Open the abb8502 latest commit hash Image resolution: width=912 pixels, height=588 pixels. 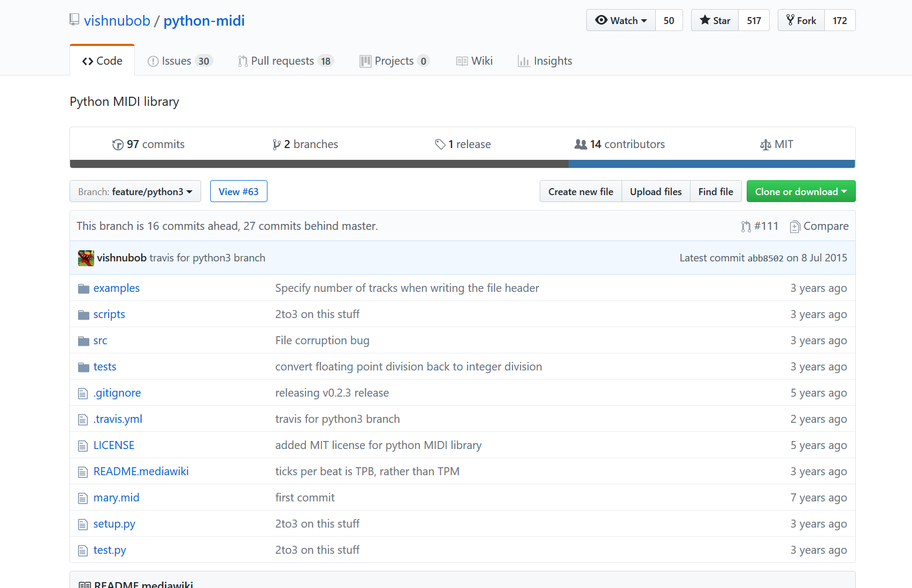765,258
